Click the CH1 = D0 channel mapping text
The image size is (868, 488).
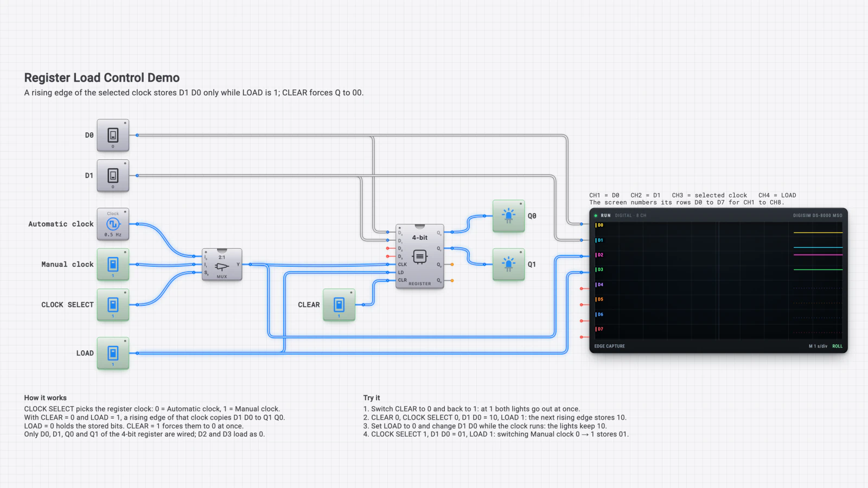604,195
